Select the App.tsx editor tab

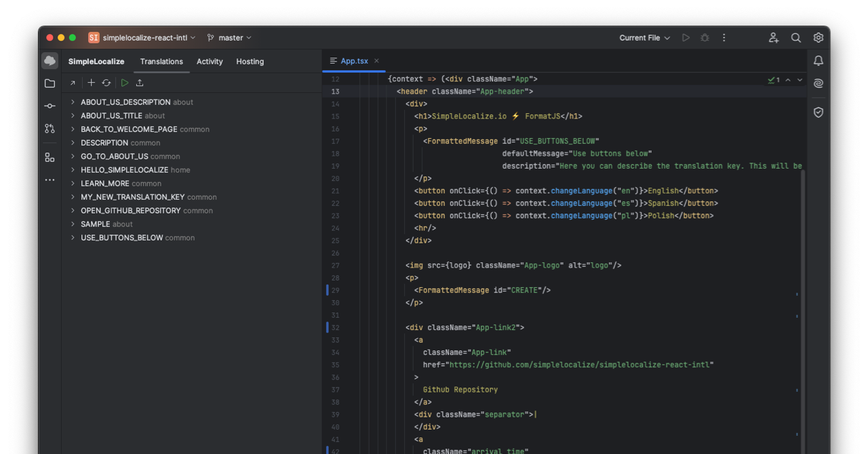click(x=354, y=61)
